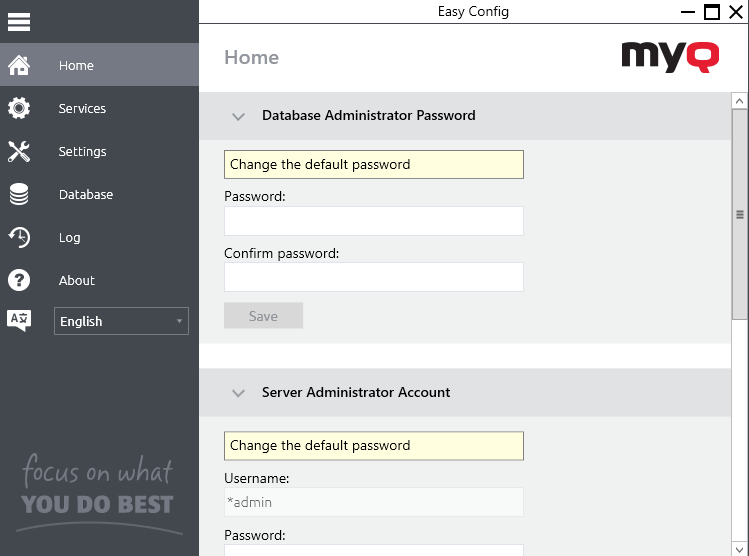Click the MyQ logo
Image resolution: width=749 pixels, height=556 pixels.
pyautogui.click(x=669, y=56)
